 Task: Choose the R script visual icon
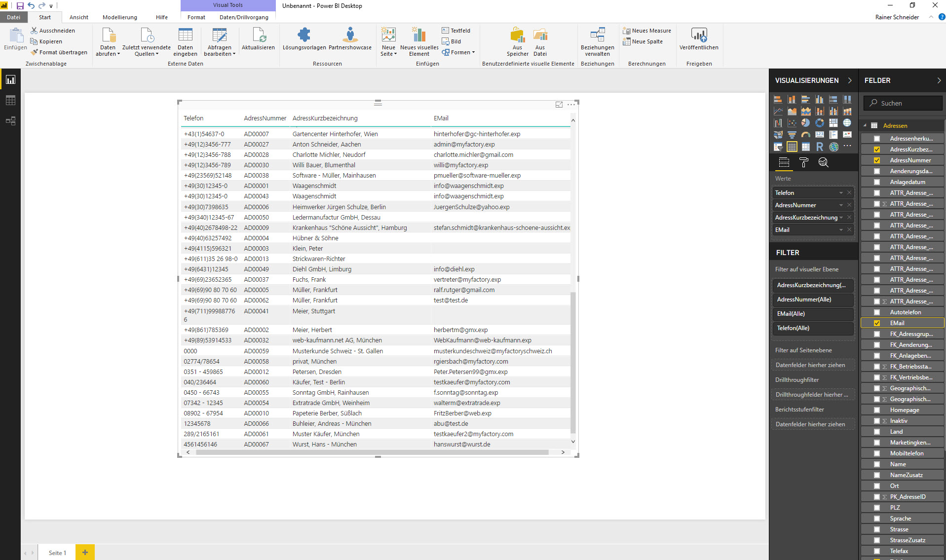(819, 147)
